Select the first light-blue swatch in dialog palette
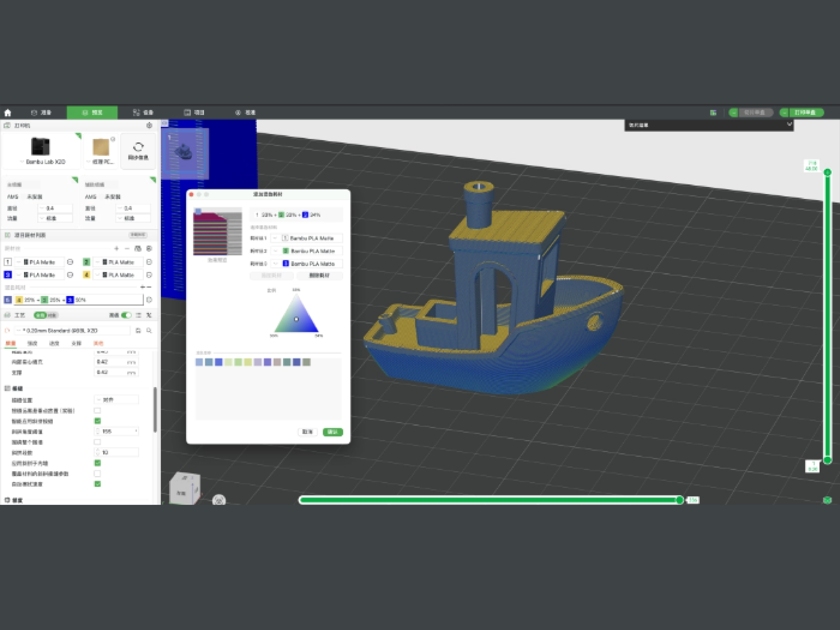Viewport: 840px width, 630px height. pyautogui.click(x=199, y=362)
